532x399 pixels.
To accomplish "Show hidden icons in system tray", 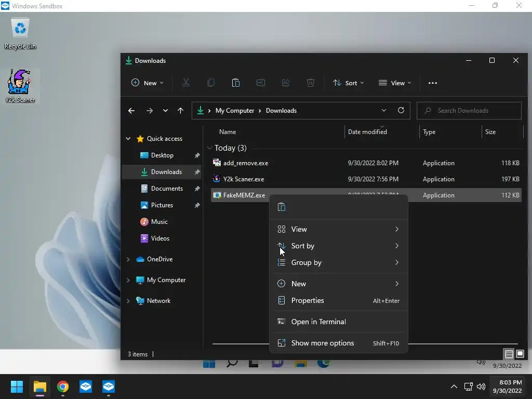I will coord(454,387).
